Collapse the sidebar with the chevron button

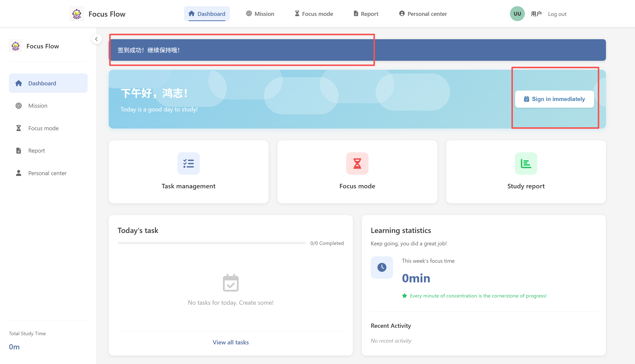[x=97, y=39]
